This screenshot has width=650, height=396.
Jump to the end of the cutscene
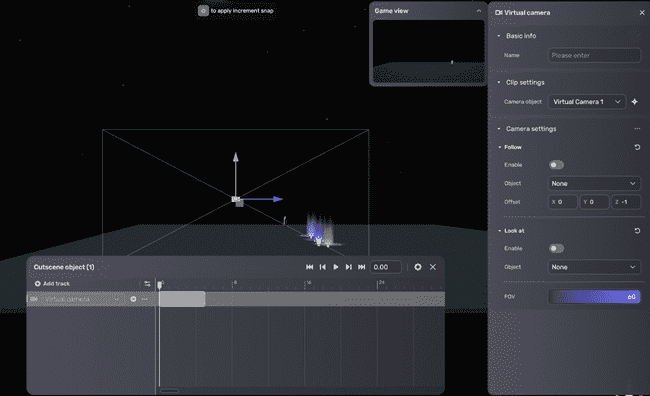[x=361, y=267]
